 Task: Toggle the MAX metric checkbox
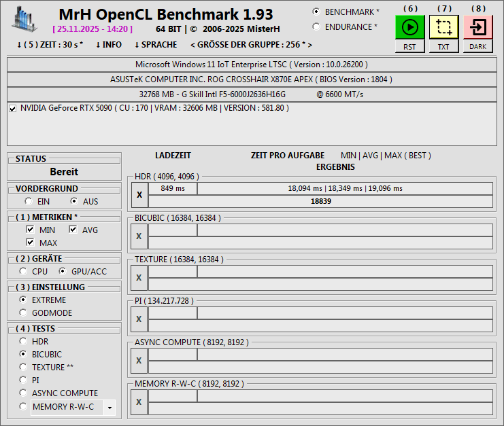pos(30,243)
